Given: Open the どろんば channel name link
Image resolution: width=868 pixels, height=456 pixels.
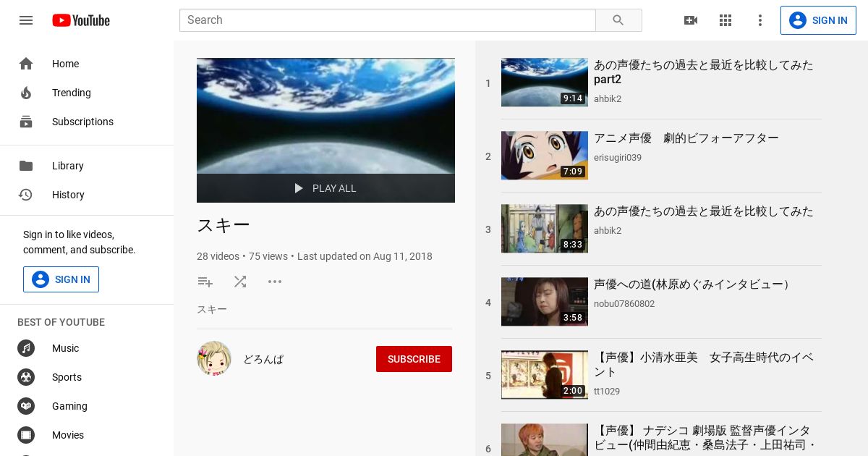Looking at the screenshot, I should click(263, 359).
